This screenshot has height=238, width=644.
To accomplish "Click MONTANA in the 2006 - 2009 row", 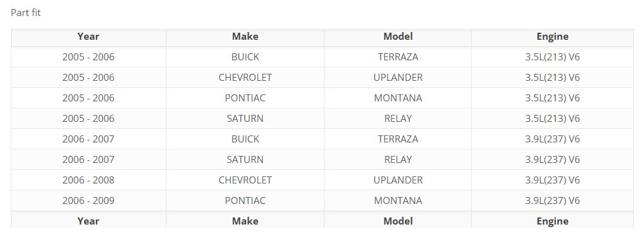I will 398,200.
